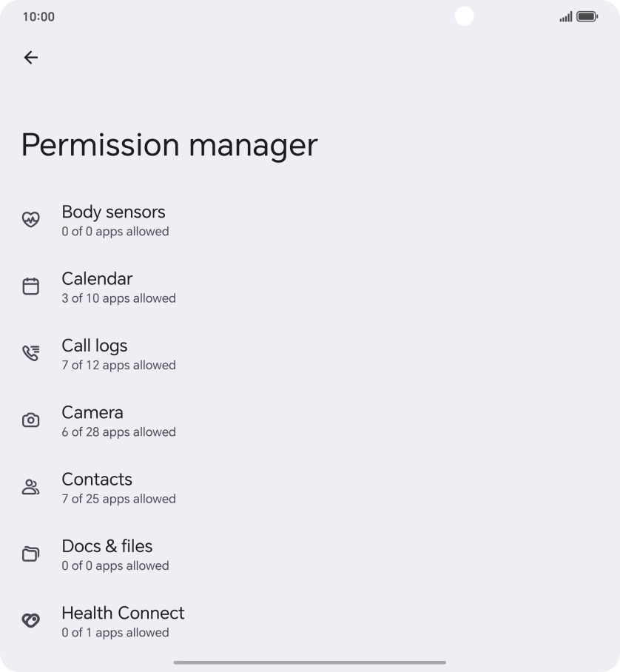Tap the Camera permission icon
Viewport: 620px width, 672px height.
tap(30, 420)
